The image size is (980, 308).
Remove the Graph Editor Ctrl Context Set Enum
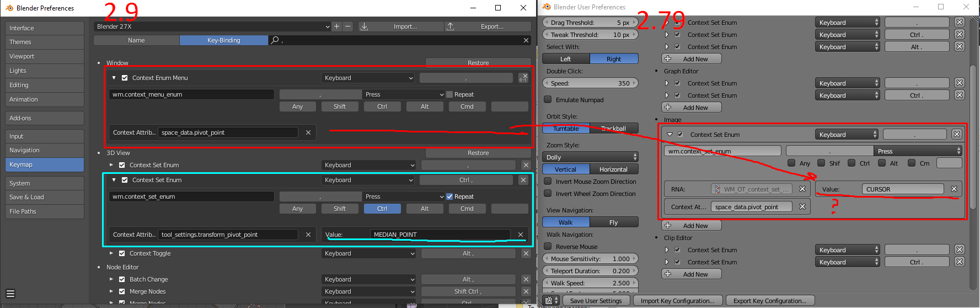[x=960, y=95]
